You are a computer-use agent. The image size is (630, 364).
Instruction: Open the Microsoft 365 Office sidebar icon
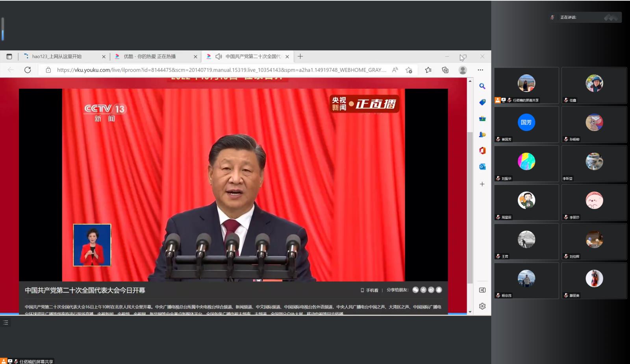click(x=482, y=151)
